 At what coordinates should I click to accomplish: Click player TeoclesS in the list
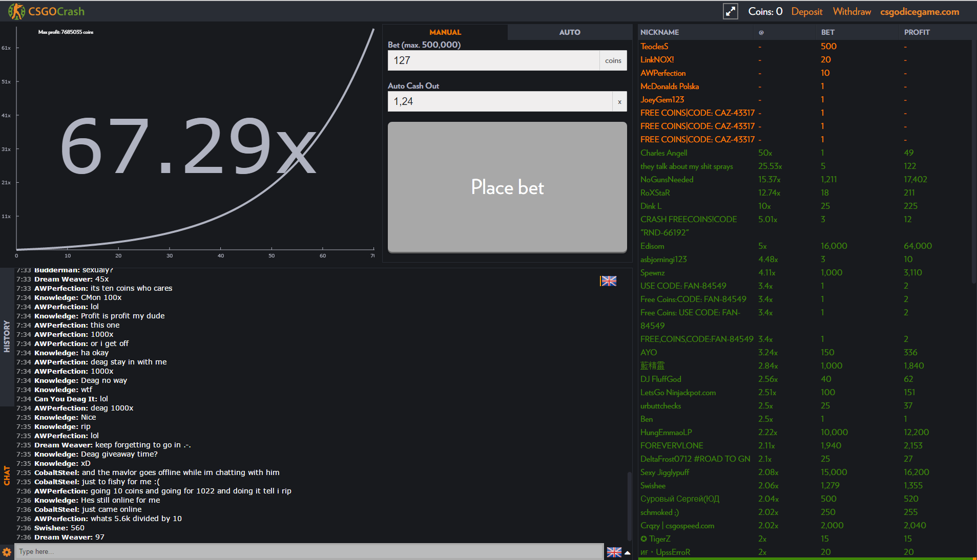pos(654,46)
